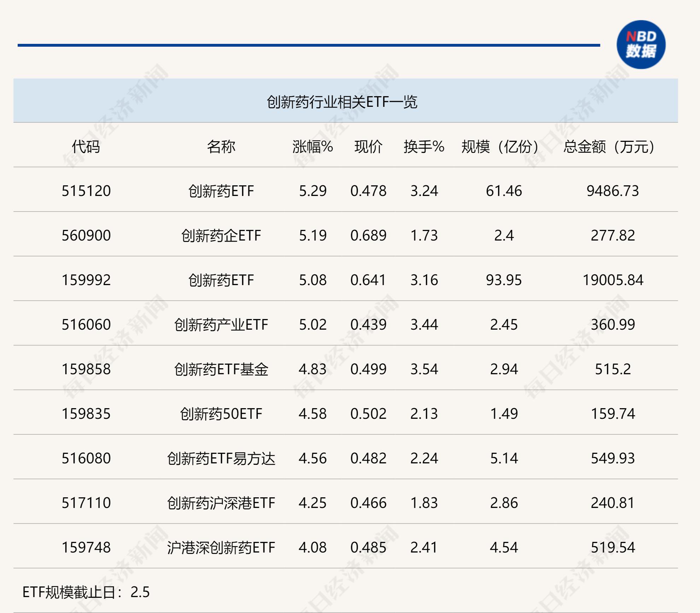Click the 现价 column header
This screenshot has width=700, height=613.
point(368,146)
